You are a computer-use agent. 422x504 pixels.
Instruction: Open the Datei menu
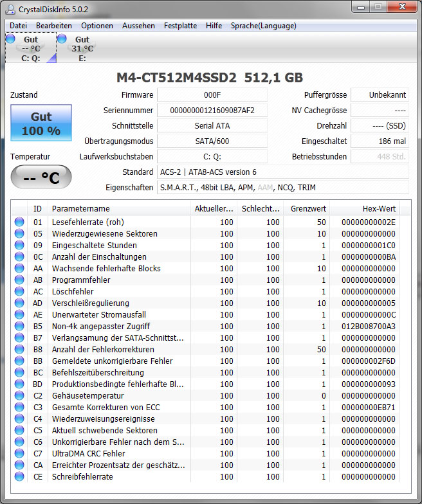tap(18, 26)
